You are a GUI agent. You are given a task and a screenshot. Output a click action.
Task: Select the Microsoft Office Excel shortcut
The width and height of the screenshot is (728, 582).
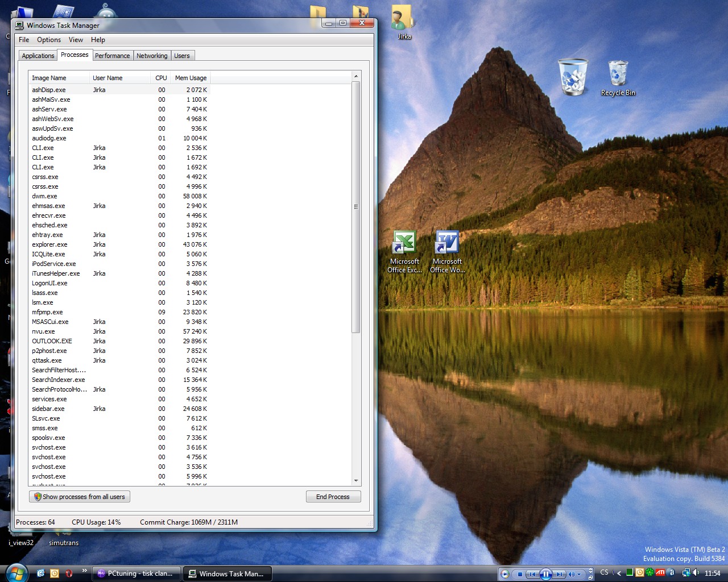click(404, 252)
